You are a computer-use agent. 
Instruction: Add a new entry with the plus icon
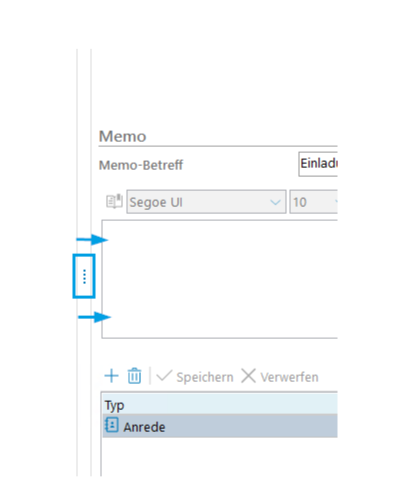coord(111,376)
